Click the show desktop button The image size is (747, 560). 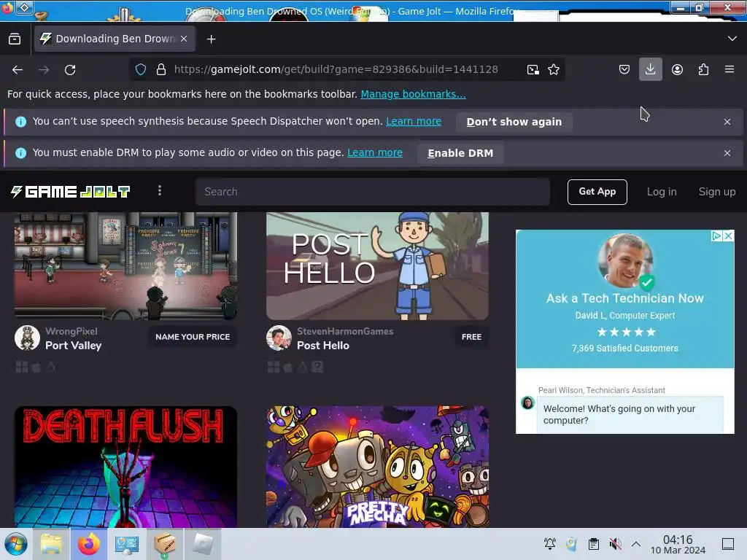(x=728, y=544)
